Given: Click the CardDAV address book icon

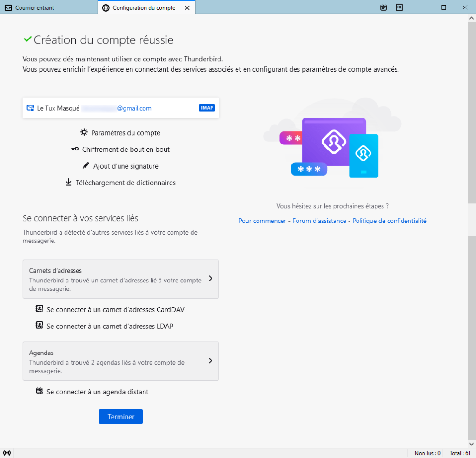Looking at the screenshot, I should pos(40,309).
